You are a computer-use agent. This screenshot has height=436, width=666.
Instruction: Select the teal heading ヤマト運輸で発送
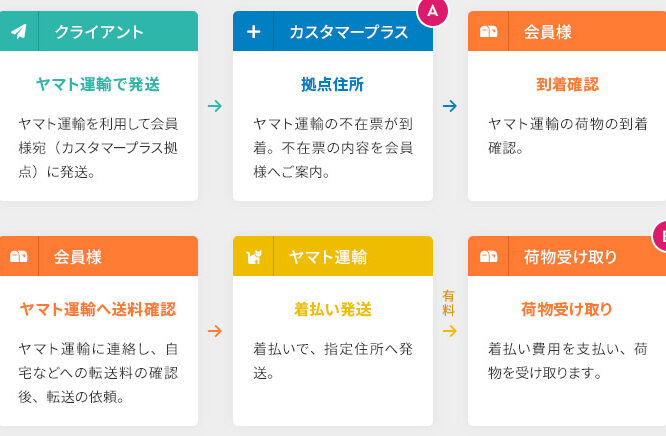coord(98,84)
